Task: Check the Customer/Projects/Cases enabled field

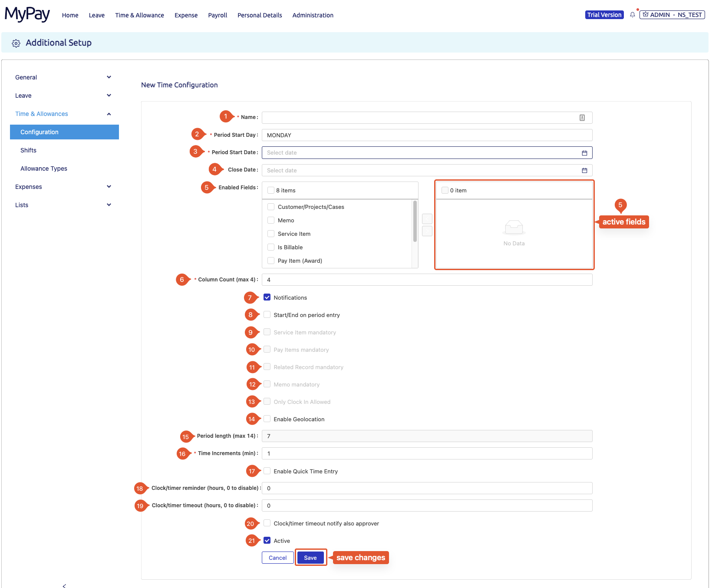Action: [271, 207]
